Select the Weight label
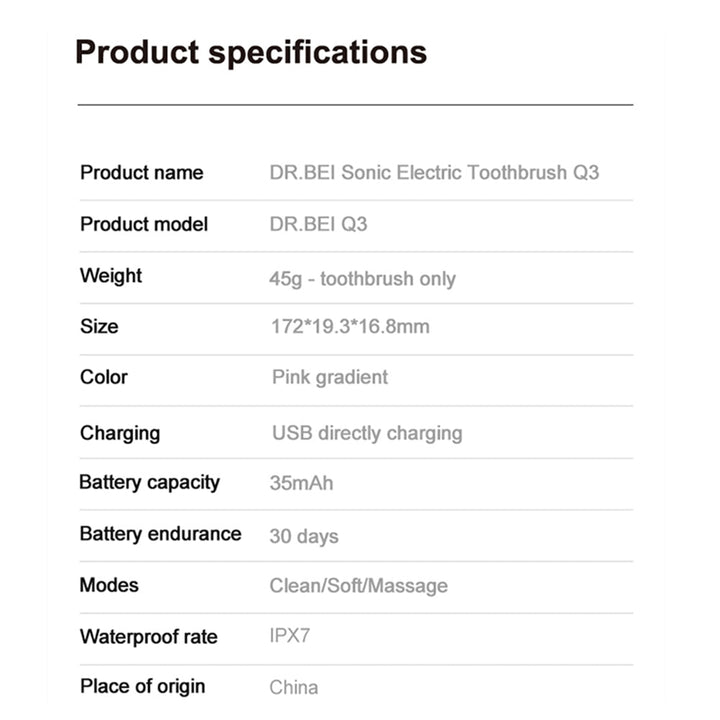720x720 pixels. [x=111, y=276]
